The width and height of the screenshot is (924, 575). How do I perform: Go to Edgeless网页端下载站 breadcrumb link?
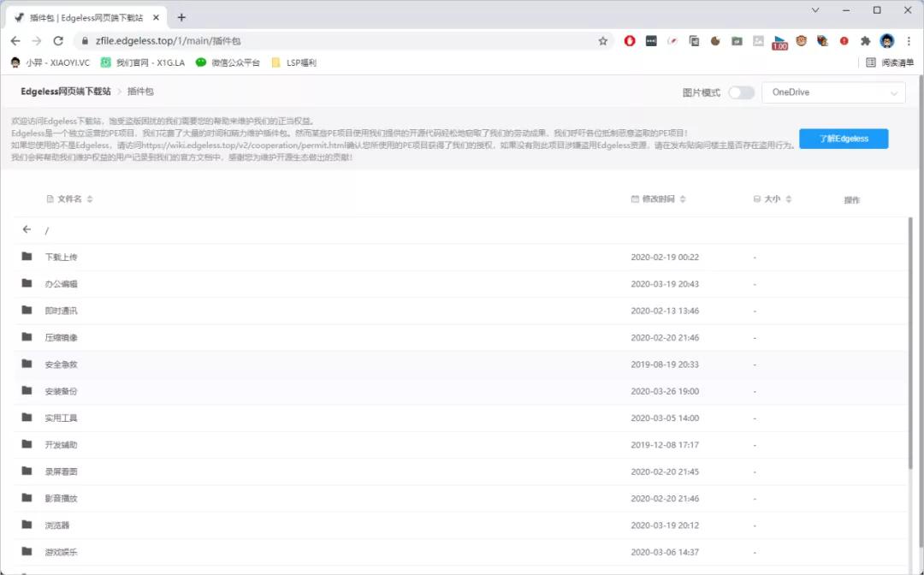point(66,92)
